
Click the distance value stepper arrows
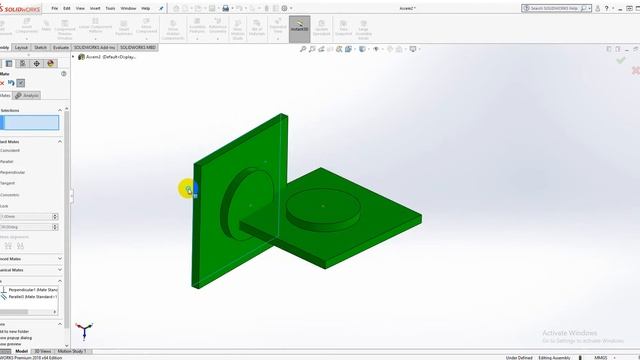[55, 217]
